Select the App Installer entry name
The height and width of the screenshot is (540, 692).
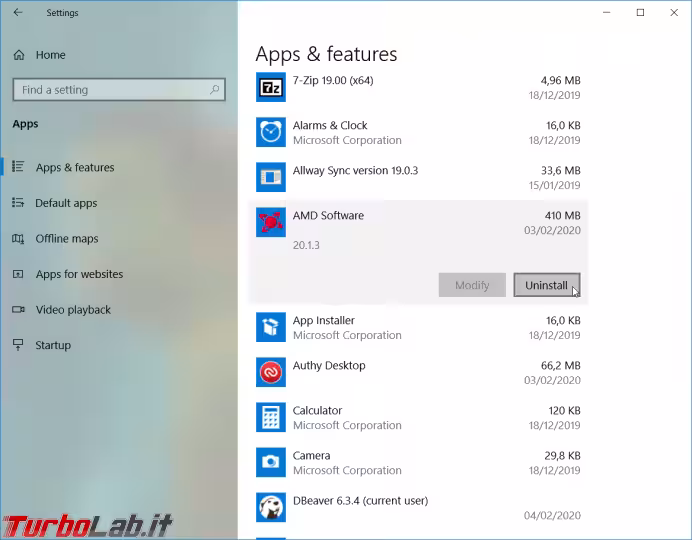coord(323,320)
